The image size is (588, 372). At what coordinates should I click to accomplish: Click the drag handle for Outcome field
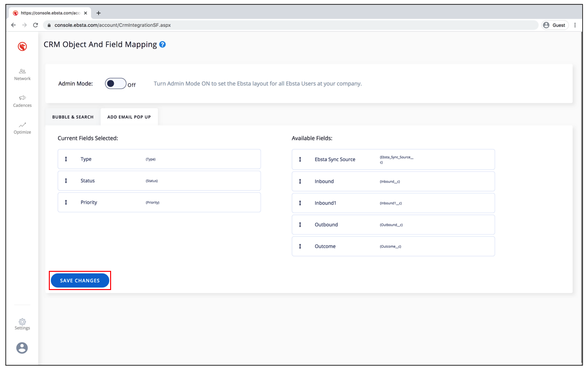300,246
